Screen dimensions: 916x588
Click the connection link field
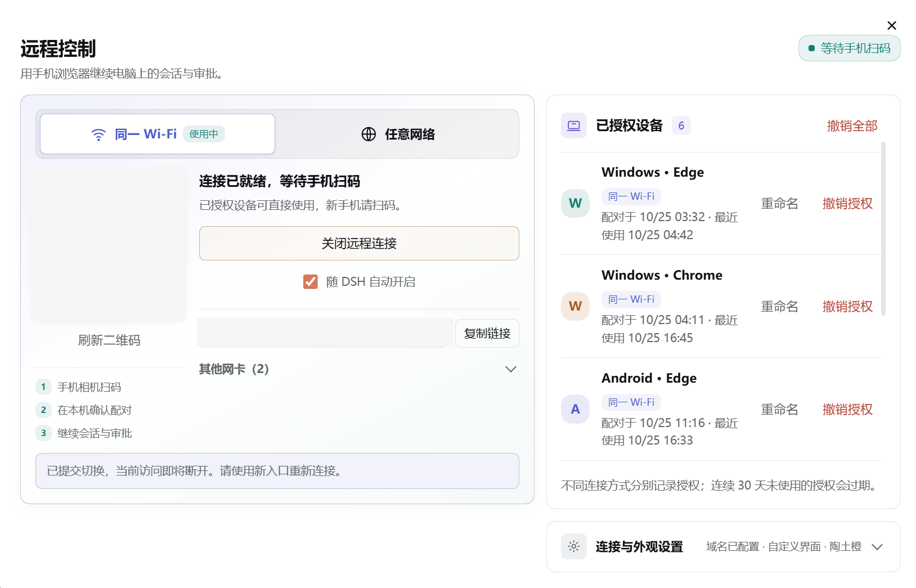click(x=325, y=333)
